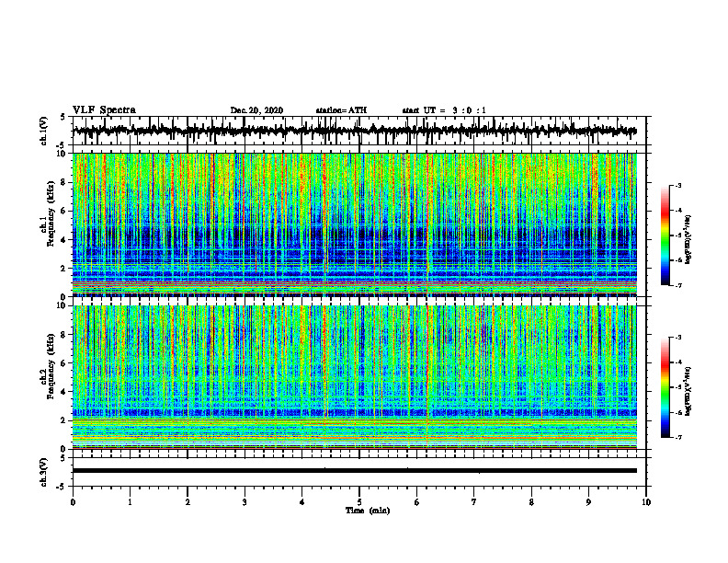Click the "-5" tick label on ch.3(V) axis
The image size is (728, 563).
pyautogui.click(x=61, y=487)
